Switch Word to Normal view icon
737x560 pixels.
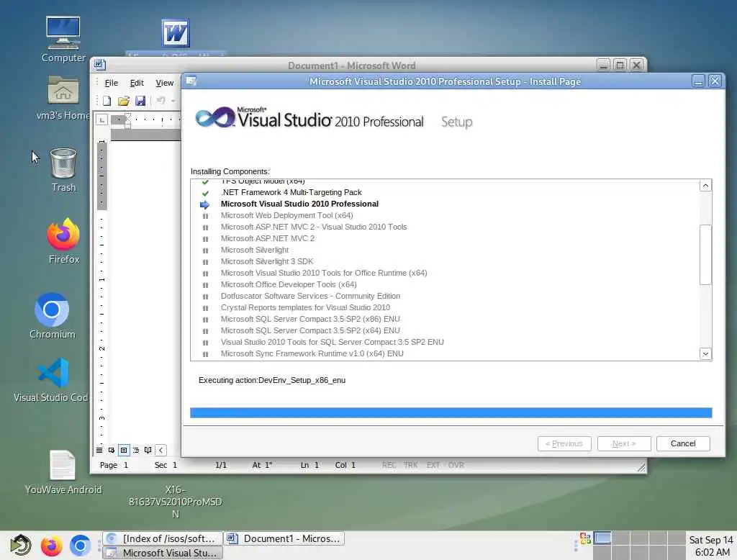[x=99, y=450]
